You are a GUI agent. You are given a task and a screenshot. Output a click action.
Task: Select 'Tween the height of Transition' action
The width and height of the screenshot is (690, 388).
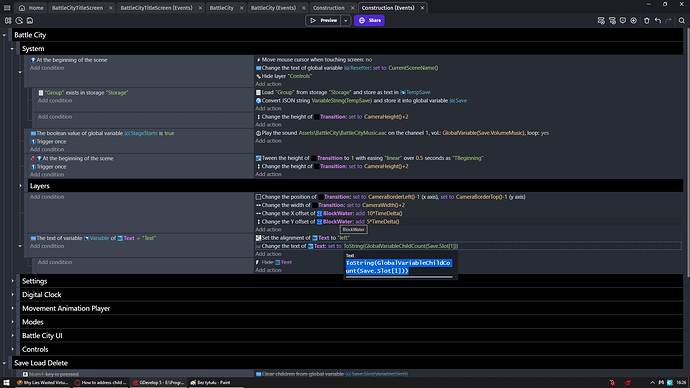(369, 158)
